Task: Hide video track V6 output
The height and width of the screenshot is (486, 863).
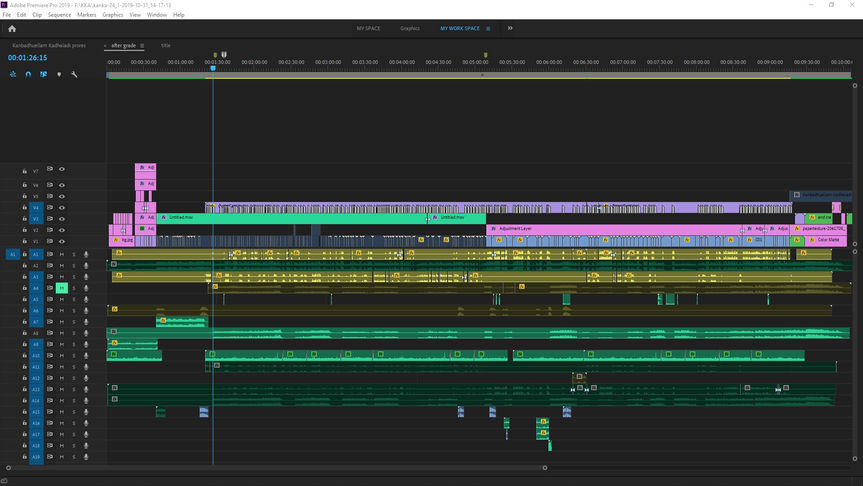Action: [x=62, y=185]
